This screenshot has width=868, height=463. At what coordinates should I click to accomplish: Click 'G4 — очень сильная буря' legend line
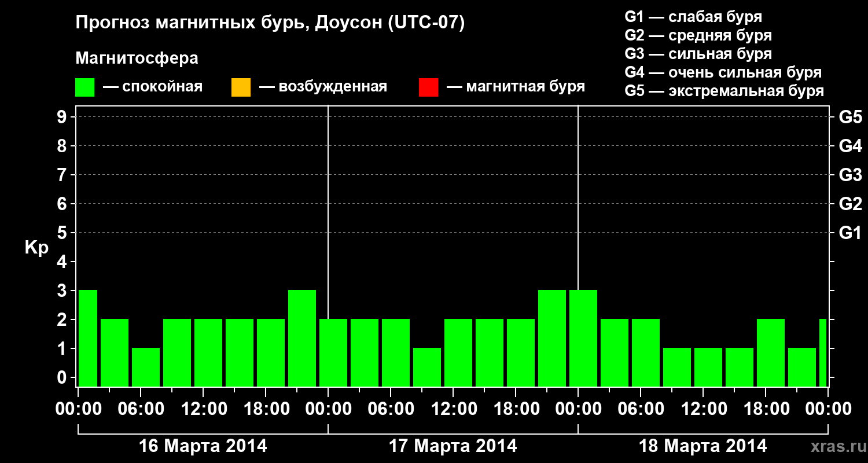(x=723, y=72)
